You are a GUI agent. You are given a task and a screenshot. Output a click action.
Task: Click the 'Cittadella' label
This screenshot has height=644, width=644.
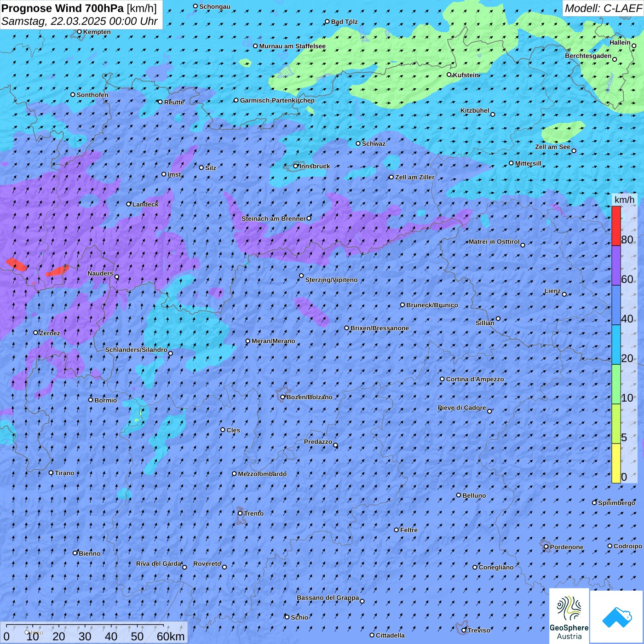(391, 635)
